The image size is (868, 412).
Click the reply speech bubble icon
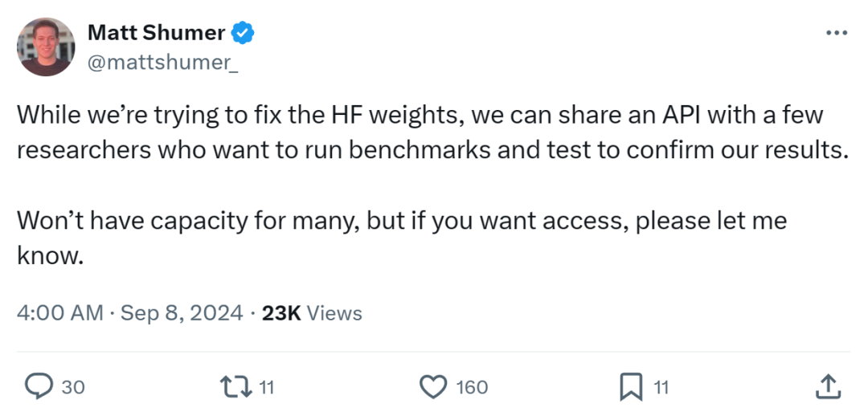(x=38, y=387)
